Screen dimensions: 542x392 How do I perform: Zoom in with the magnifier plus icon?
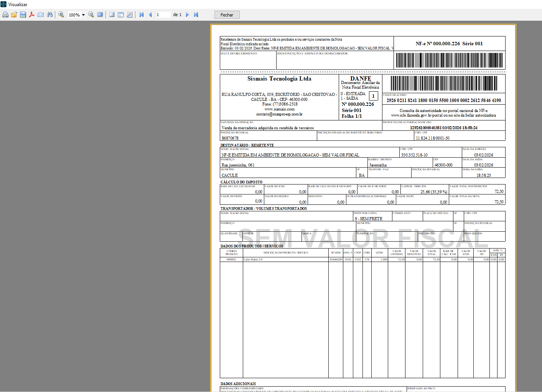click(61, 15)
